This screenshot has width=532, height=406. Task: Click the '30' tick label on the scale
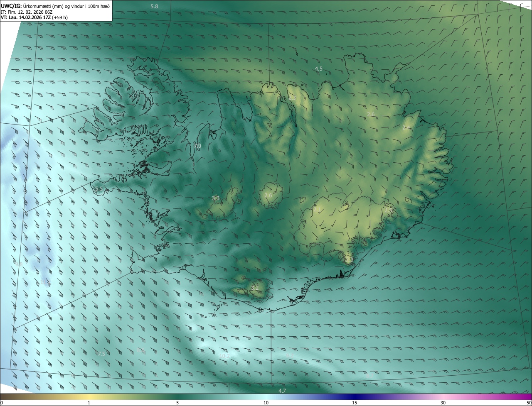tap(443, 403)
